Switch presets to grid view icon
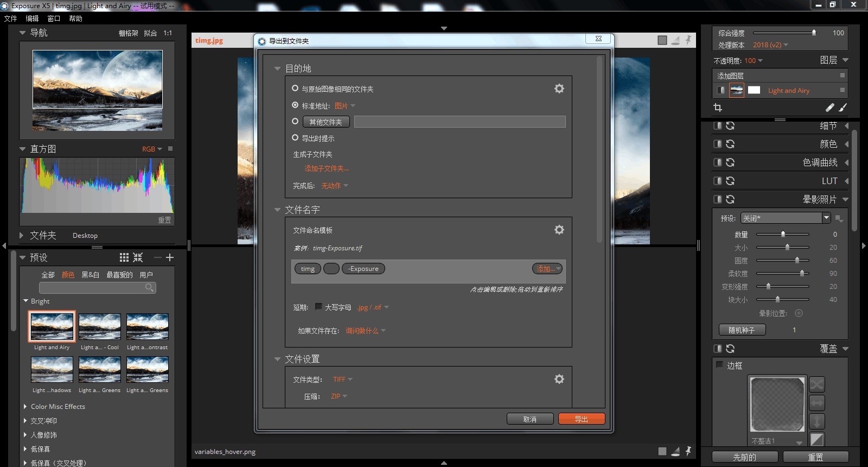The width and height of the screenshot is (868, 467). (x=124, y=257)
